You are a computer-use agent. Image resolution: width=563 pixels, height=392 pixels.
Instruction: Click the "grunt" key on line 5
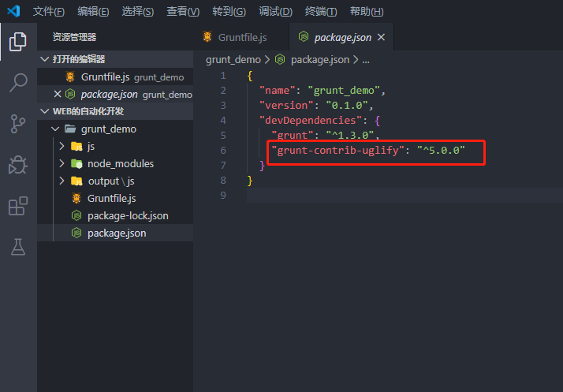(293, 135)
